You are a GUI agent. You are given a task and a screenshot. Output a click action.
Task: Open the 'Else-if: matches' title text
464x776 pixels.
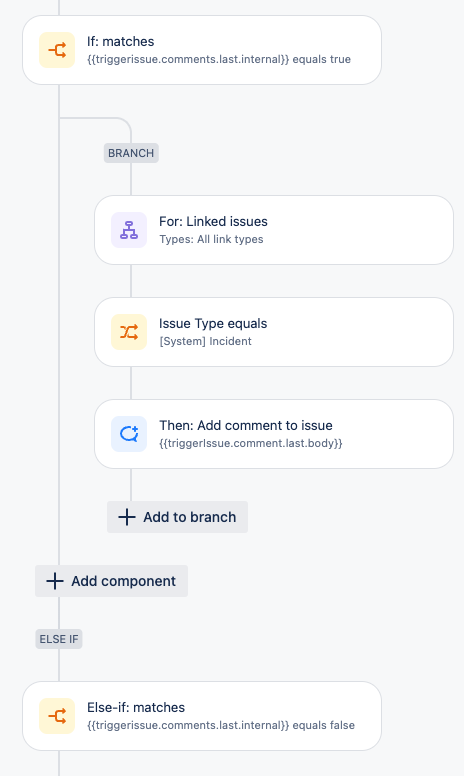click(136, 708)
